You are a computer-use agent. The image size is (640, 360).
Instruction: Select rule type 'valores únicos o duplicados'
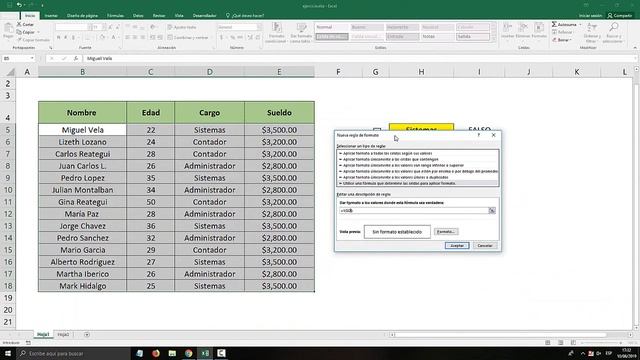click(x=418, y=177)
